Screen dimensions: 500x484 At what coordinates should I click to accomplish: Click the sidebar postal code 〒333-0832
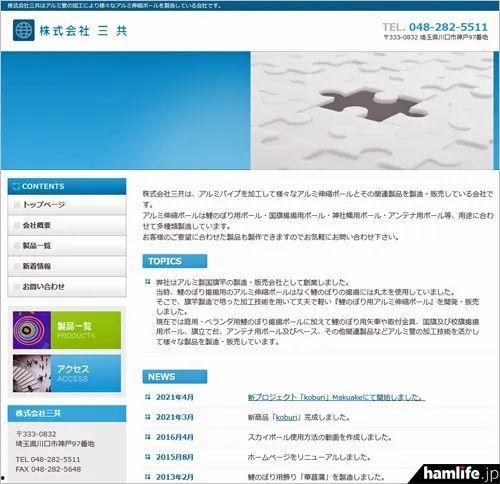(x=36, y=434)
